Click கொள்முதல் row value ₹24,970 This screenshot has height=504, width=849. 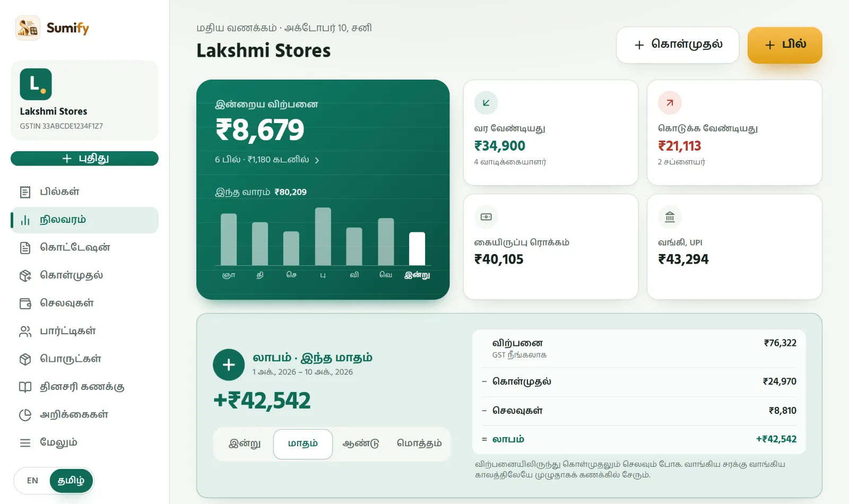[779, 381]
